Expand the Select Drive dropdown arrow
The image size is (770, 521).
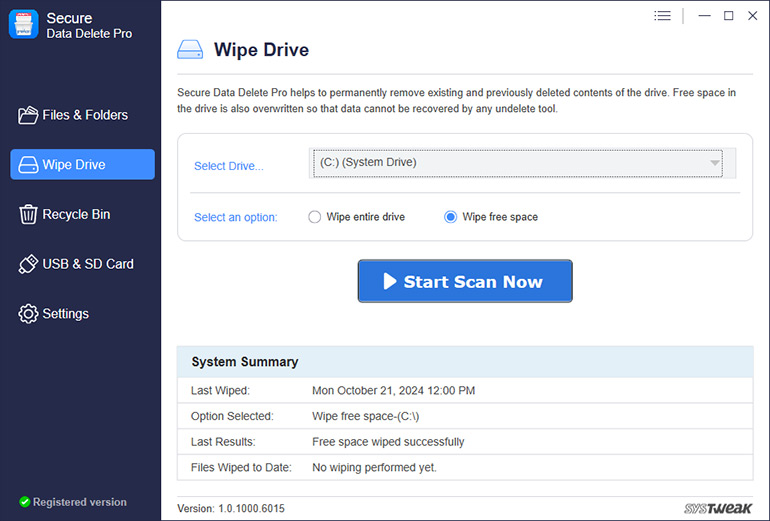coord(715,163)
